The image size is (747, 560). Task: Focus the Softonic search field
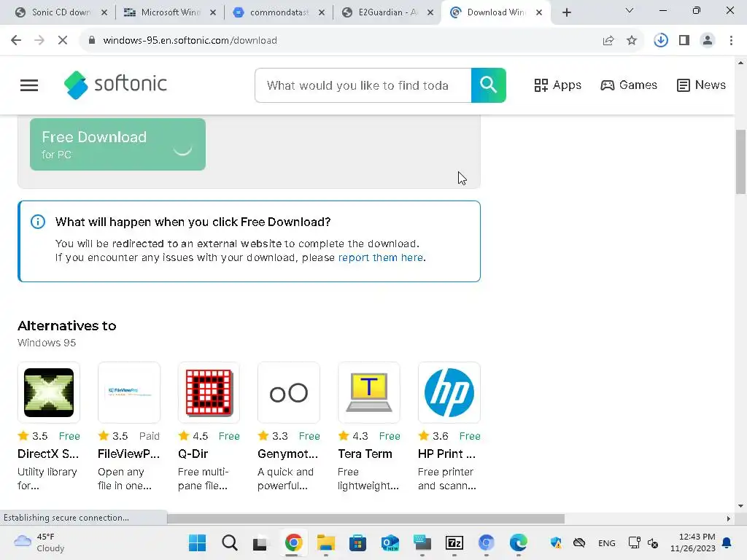coord(363,85)
